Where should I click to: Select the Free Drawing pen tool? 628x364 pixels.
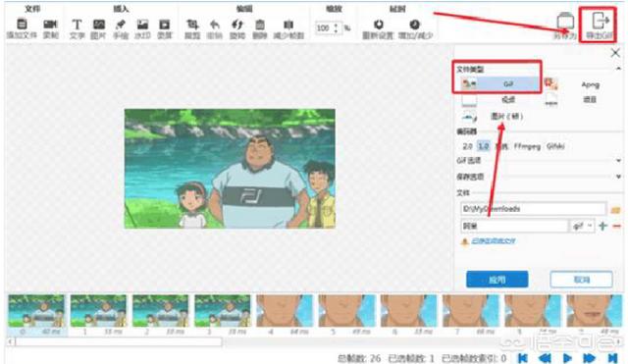point(120,25)
